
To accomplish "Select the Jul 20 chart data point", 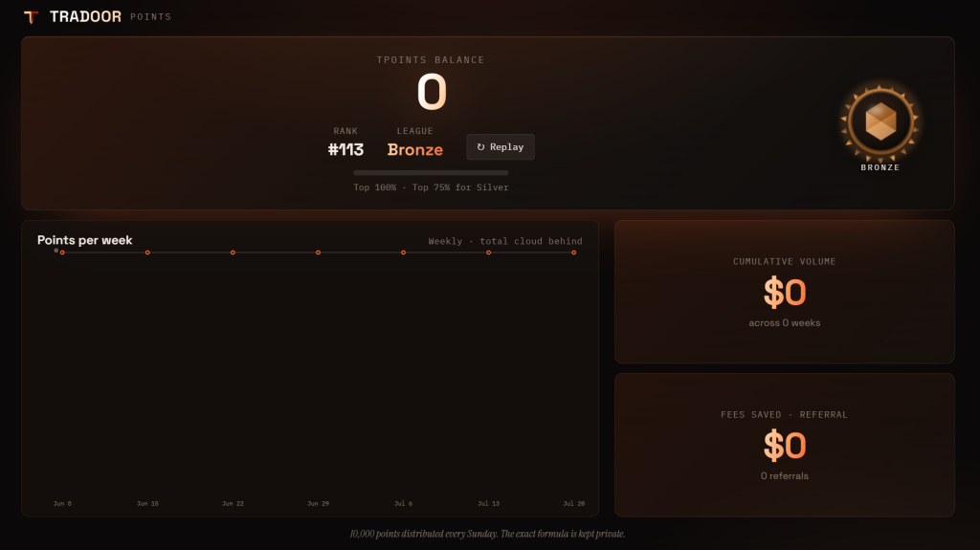I will pyautogui.click(x=574, y=253).
